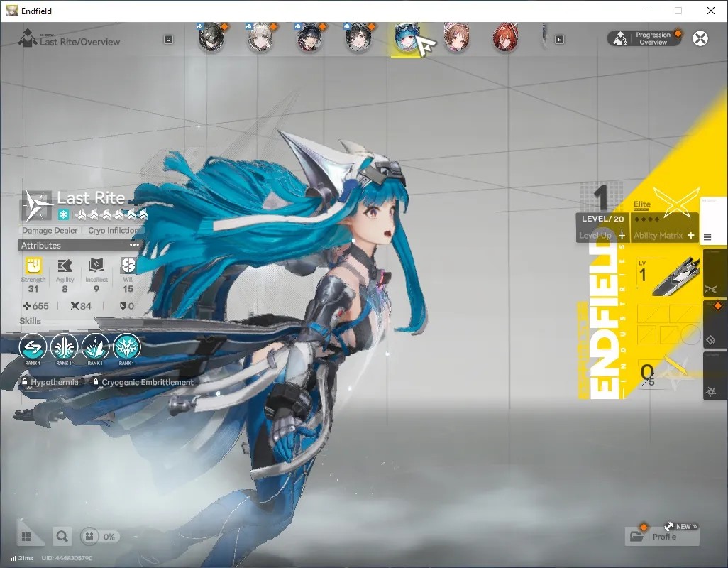Click the Strength attribute icon
This screenshot has width=728, height=568.
click(x=33, y=266)
